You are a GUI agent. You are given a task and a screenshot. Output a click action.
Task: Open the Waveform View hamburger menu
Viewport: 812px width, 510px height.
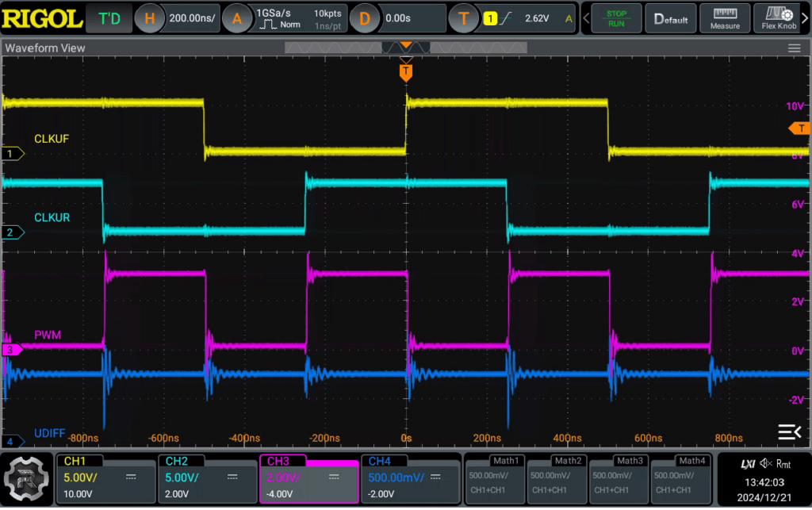(794, 48)
